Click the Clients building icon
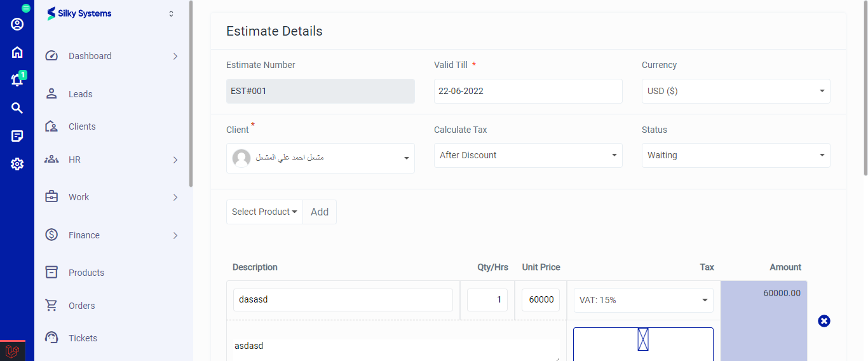The image size is (868, 361). pos(51,126)
